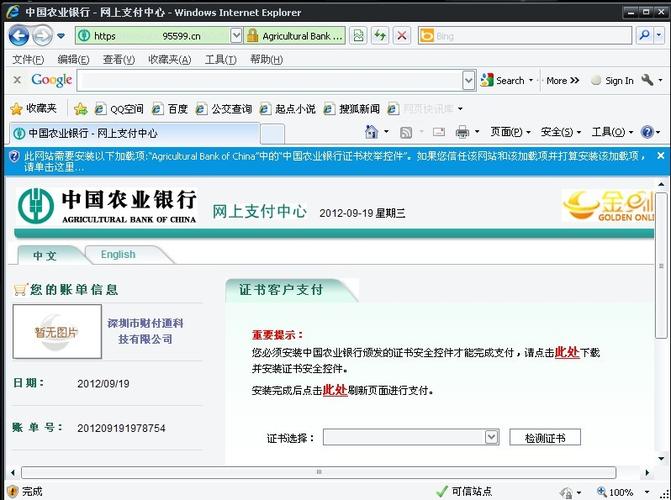
Task: Open the 编辑(E) menu
Action: pos(73,60)
